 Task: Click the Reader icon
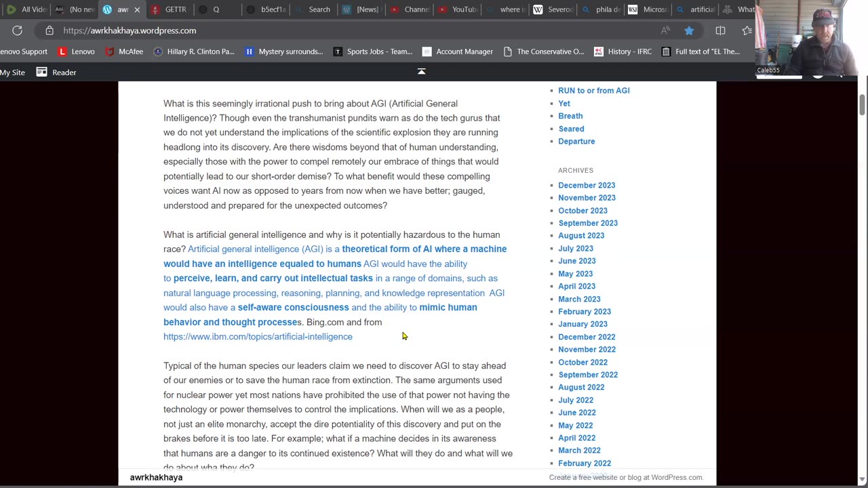coord(41,72)
